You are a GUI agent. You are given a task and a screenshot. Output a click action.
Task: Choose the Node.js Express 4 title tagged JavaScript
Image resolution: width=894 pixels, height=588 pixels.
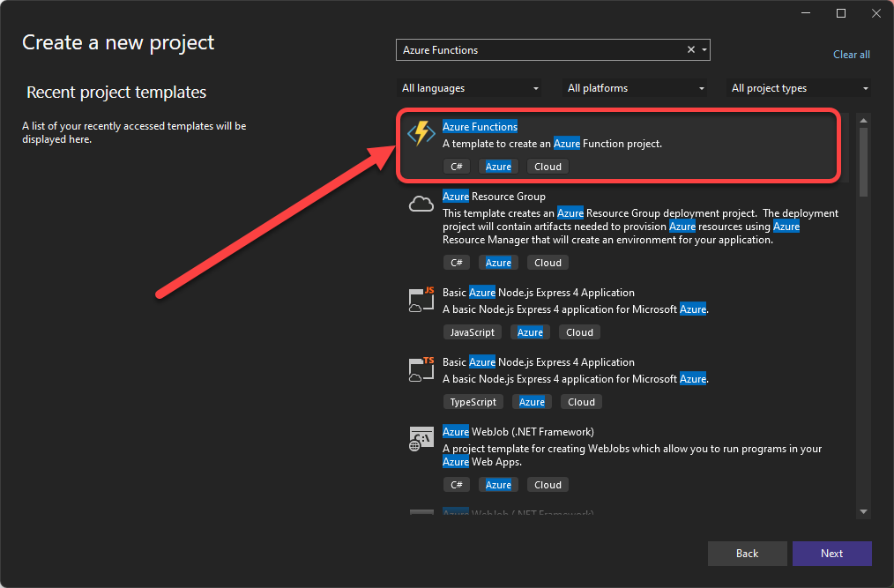point(538,293)
